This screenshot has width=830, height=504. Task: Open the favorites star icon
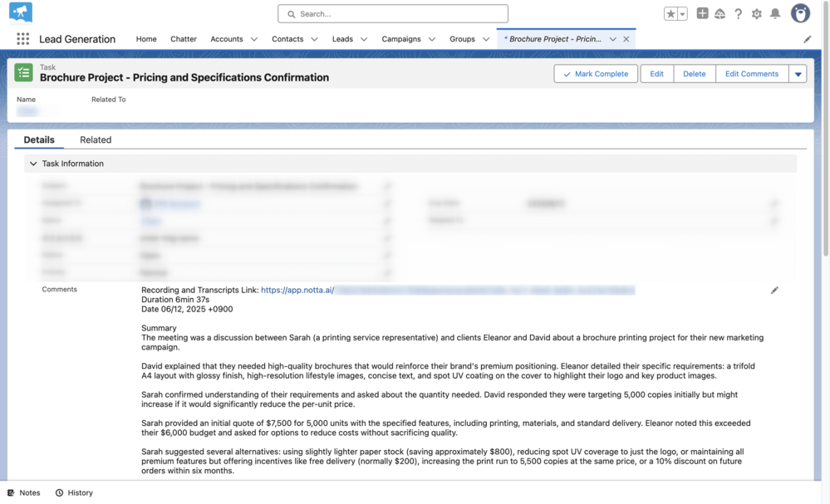coord(670,14)
